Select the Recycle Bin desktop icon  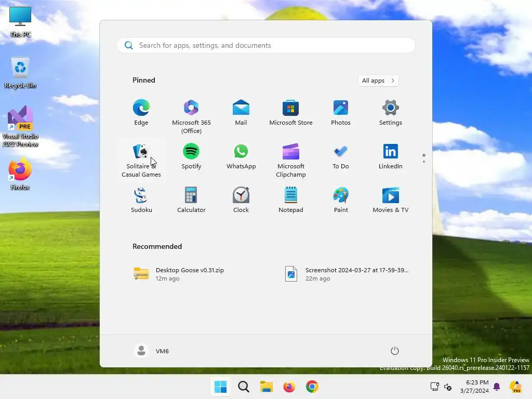pos(20,73)
